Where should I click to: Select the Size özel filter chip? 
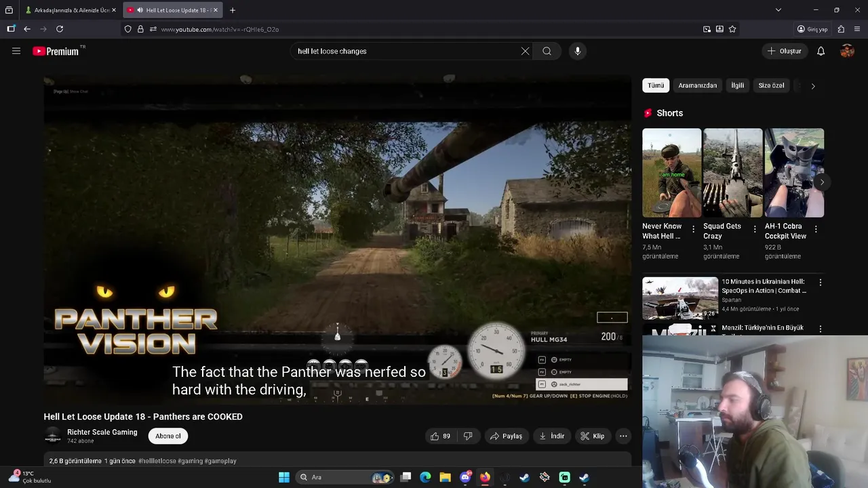pyautogui.click(x=771, y=85)
